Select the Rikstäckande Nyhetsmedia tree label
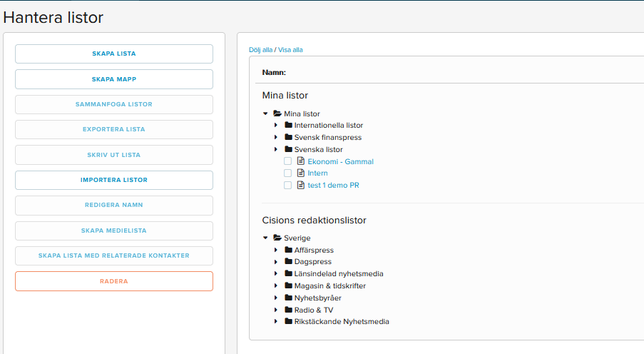 tap(342, 321)
